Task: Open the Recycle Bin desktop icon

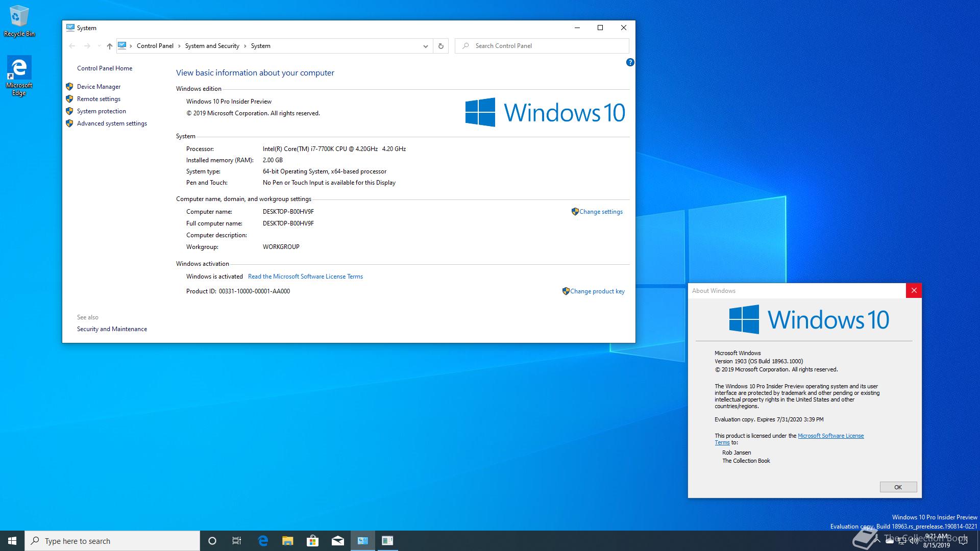Action: (x=19, y=21)
